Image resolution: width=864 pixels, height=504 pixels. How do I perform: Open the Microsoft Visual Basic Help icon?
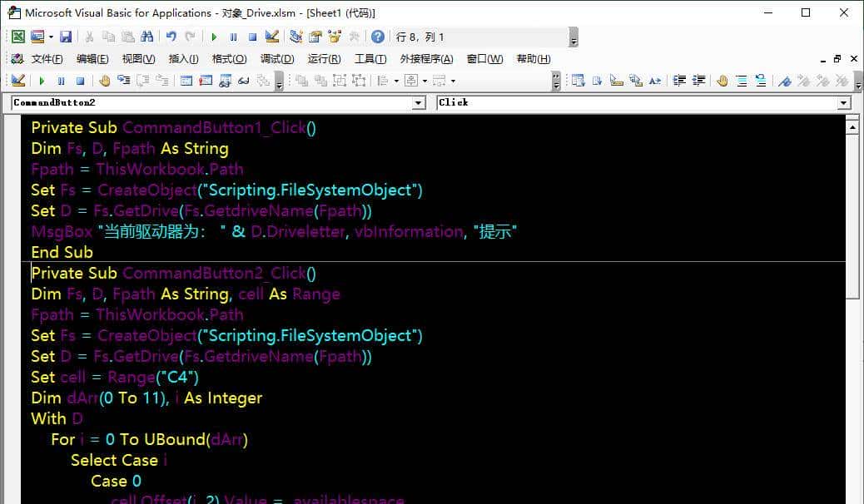click(x=377, y=37)
